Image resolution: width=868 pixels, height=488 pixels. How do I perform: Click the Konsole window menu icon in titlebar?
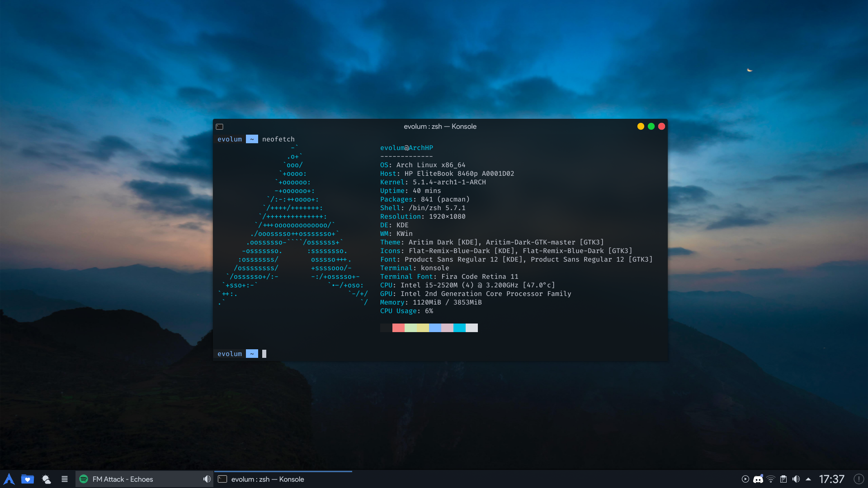click(x=220, y=127)
